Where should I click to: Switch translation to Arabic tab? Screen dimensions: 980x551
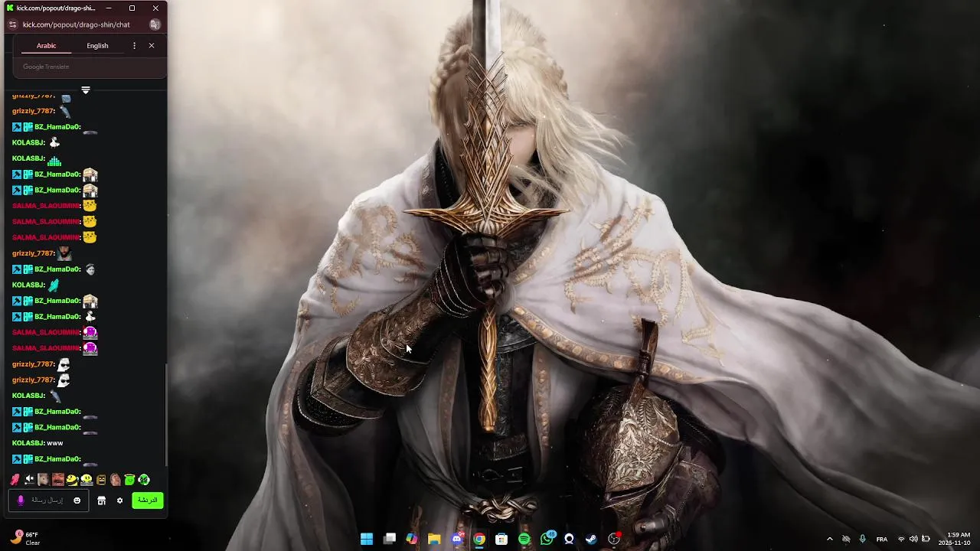tap(47, 46)
